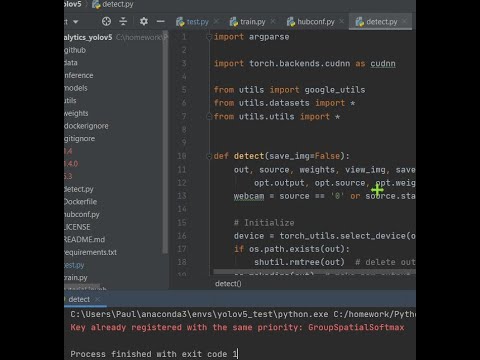The height and width of the screenshot is (360, 480).
Task: Close the hubconf.py tab
Action: coord(341,22)
